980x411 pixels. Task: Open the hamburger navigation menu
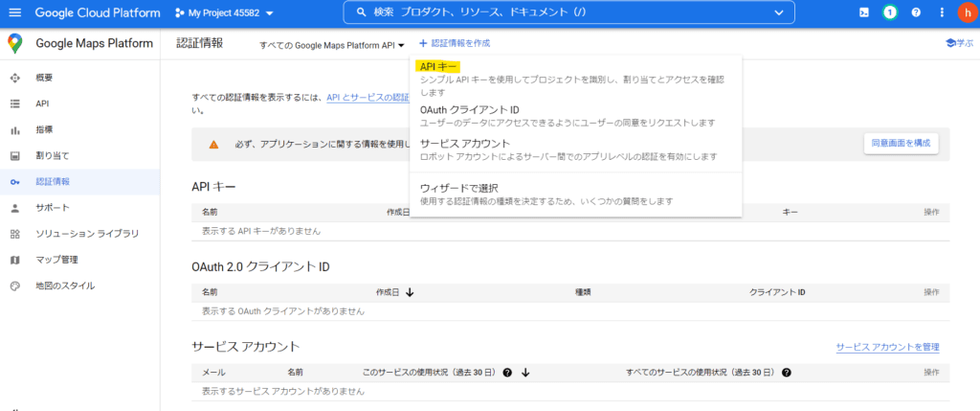coord(15,12)
